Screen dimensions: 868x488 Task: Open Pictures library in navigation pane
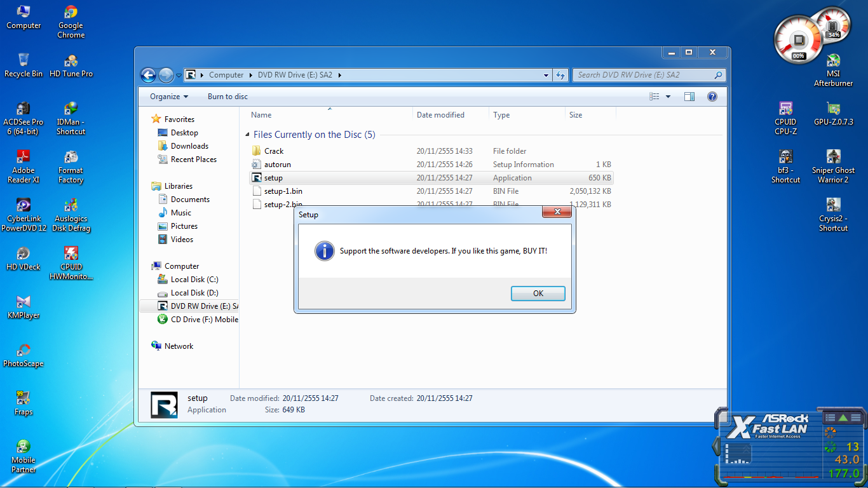pos(177,226)
